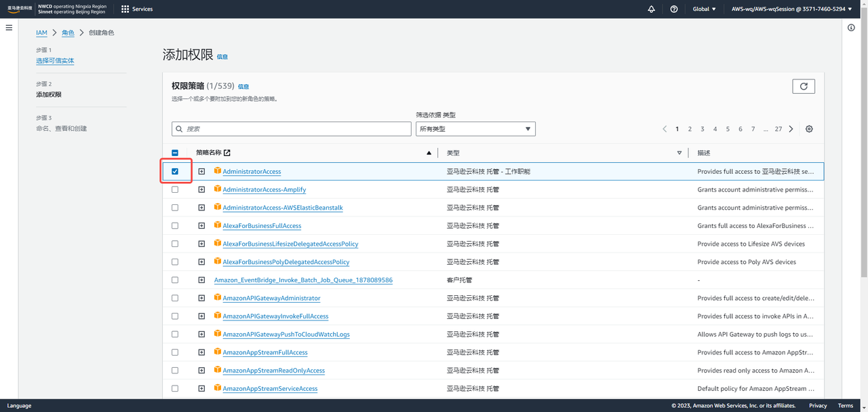Toggle the select-all header checkbox
The height and width of the screenshot is (412, 868).
coord(175,153)
